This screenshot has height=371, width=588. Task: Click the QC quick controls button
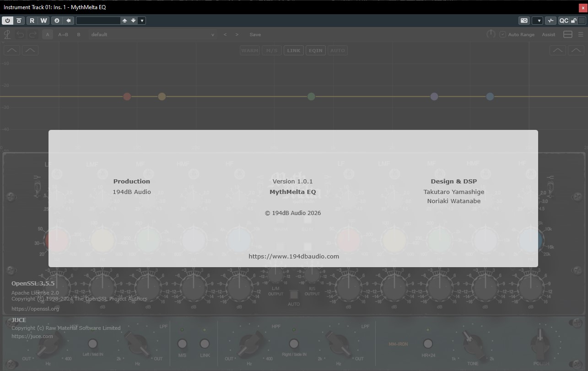point(564,21)
